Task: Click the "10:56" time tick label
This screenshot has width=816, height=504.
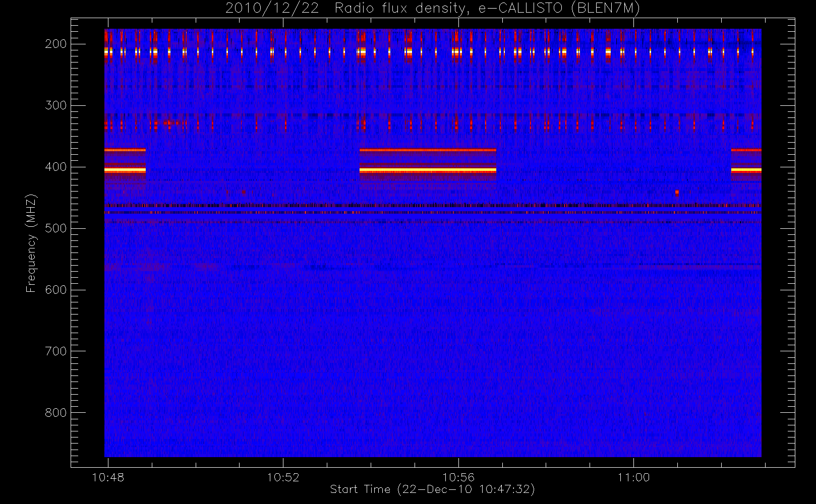Action: (x=458, y=477)
